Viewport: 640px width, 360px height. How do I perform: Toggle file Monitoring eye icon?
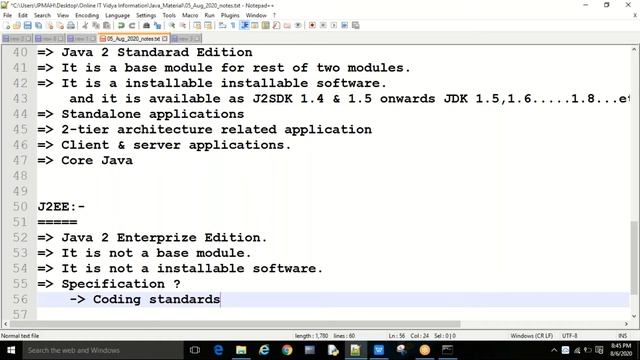298,25
